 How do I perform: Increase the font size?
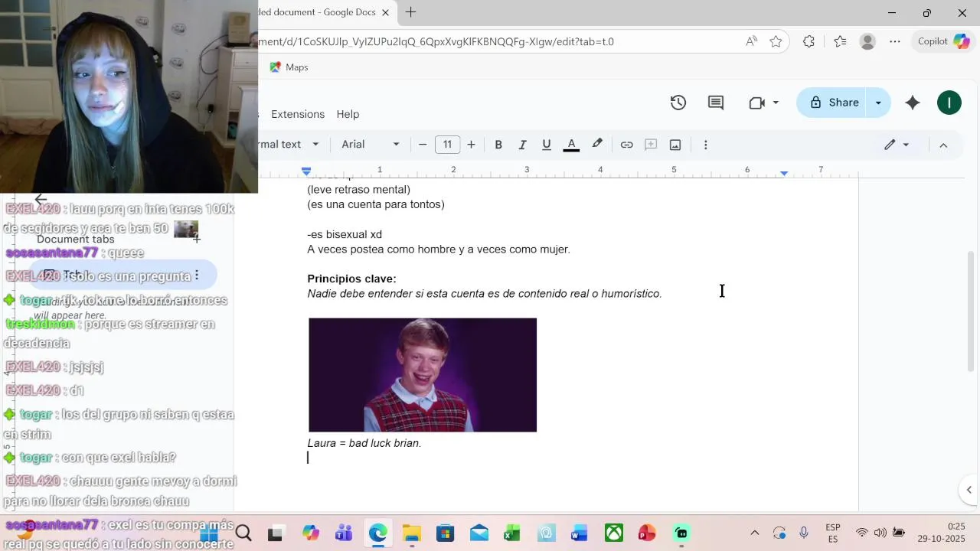(471, 145)
